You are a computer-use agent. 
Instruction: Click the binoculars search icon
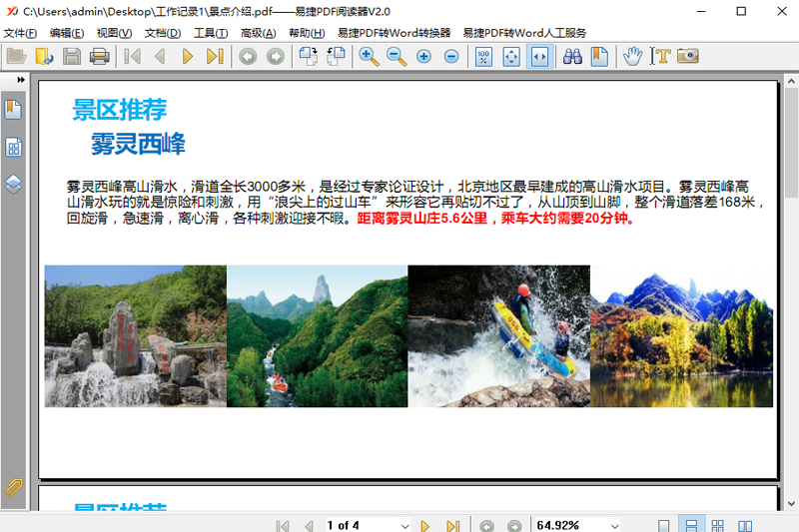572,56
